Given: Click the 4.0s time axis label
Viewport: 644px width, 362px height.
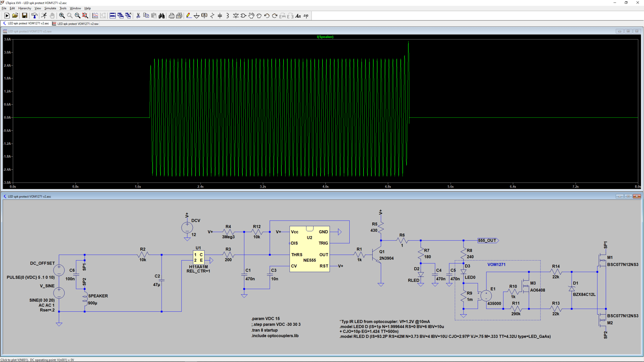Looking at the screenshot, I should (x=325, y=187).
